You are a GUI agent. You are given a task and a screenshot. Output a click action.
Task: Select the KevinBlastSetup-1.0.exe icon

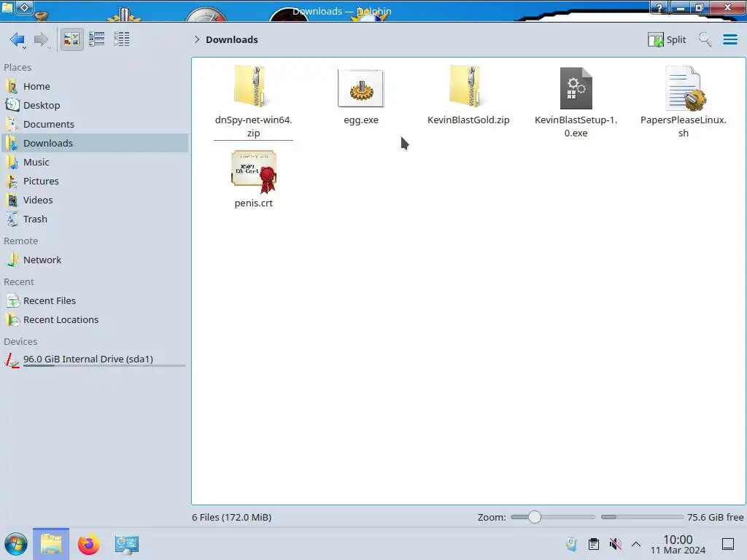point(576,88)
